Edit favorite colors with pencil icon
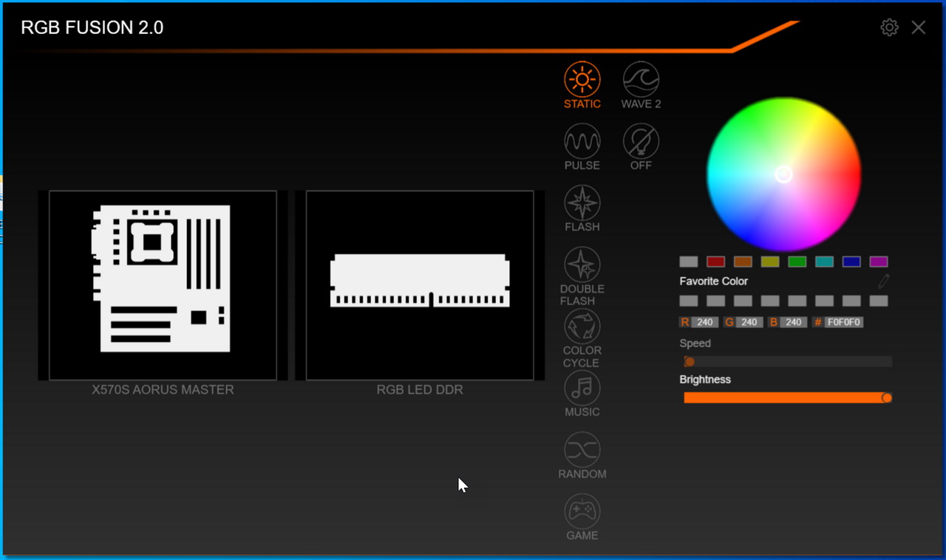The height and width of the screenshot is (560, 946). [x=883, y=281]
